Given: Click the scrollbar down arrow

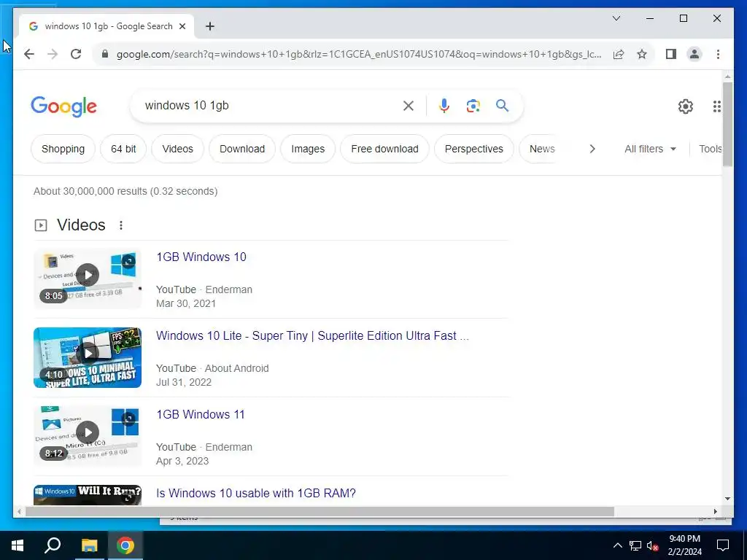Looking at the screenshot, I should click(727, 499).
